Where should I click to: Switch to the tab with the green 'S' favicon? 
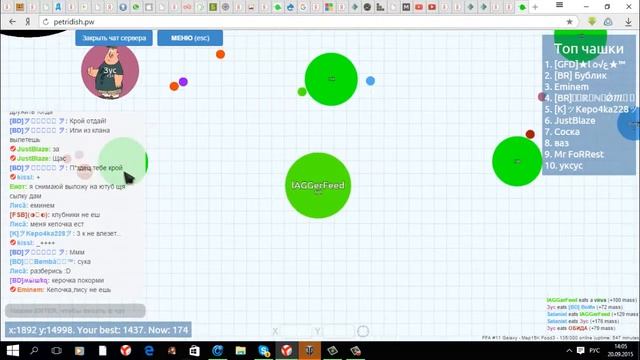(213, 7)
